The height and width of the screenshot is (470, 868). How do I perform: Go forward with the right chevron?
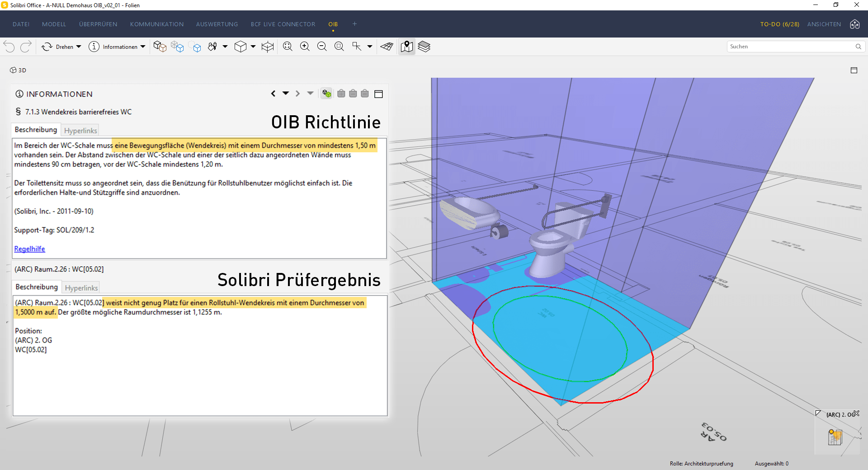297,94
